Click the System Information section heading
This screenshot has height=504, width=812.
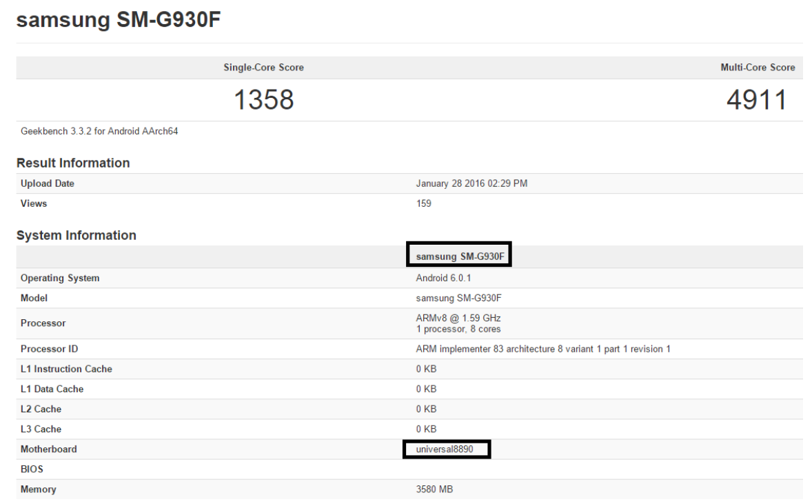point(77,235)
